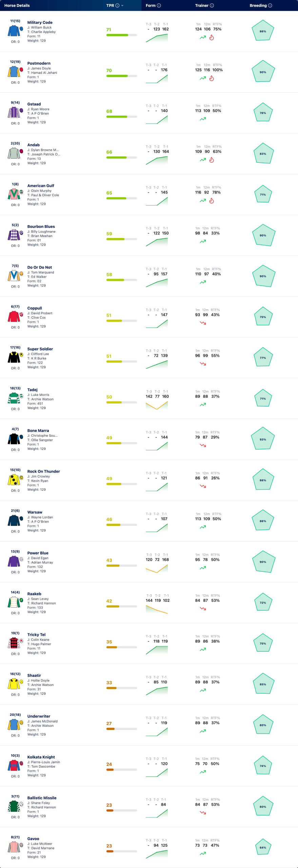The height and width of the screenshot is (868, 298).
Task: Click the Trainer column info icon
Action: [x=212, y=5]
